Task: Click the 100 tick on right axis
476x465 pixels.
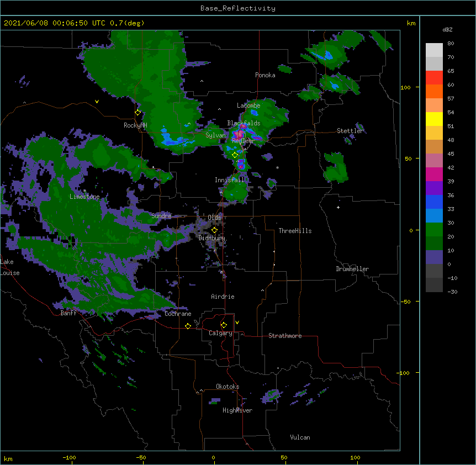Action: pyautogui.click(x=405, y=87)
